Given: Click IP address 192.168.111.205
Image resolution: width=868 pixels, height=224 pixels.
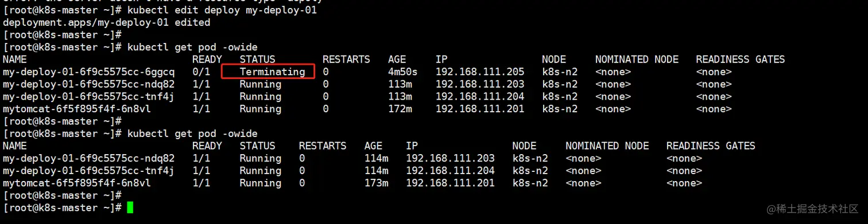Looking at the screenshot, I should tap(480, 72).
